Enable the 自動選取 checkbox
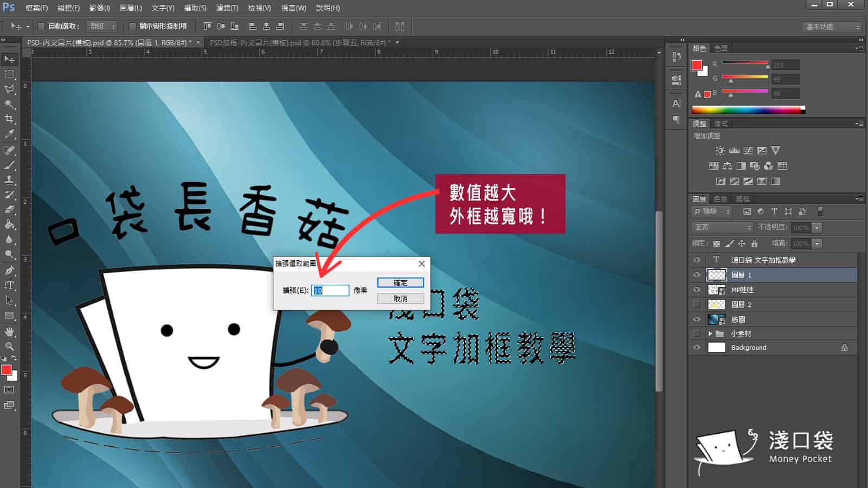This screenshot has width=868, height=488. tap(41, 26)
